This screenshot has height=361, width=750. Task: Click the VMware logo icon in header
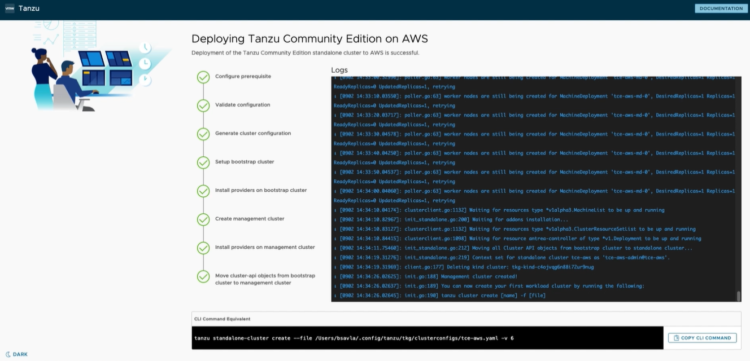tap(10, 8)
